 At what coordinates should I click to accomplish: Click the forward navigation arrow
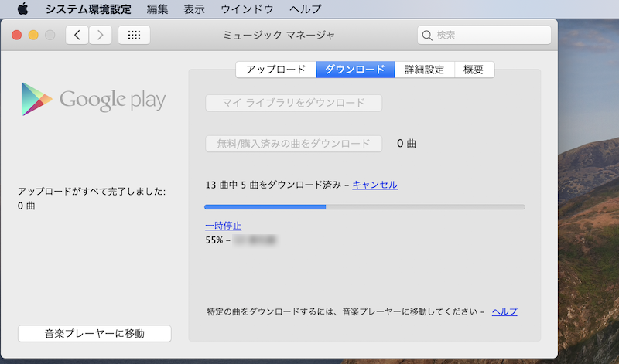pyautogui.click(x=101, y=36)
